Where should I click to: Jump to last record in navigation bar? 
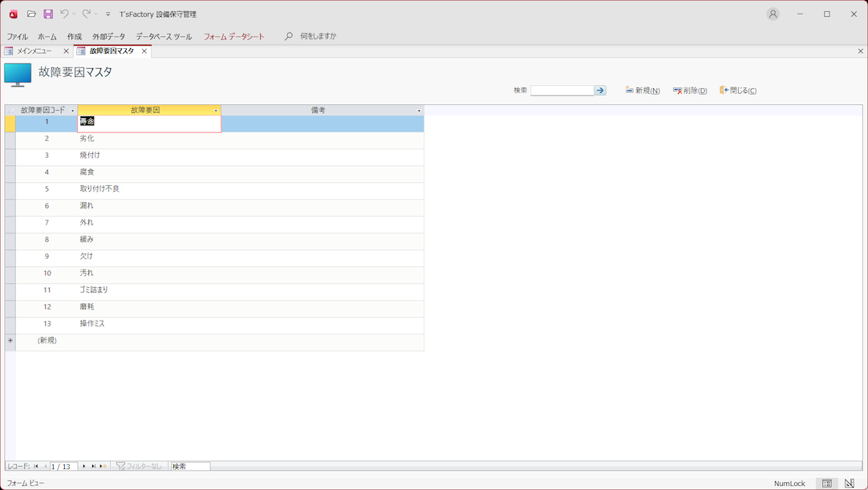point(94,466)
